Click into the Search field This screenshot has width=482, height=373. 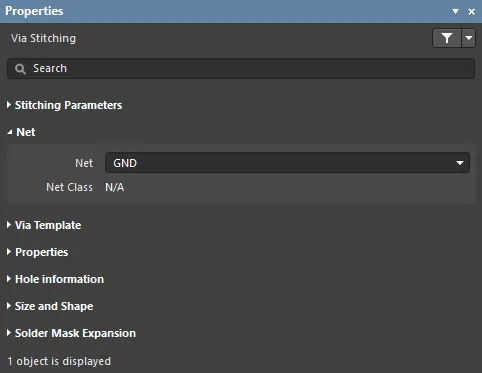[x=241, y=69]
